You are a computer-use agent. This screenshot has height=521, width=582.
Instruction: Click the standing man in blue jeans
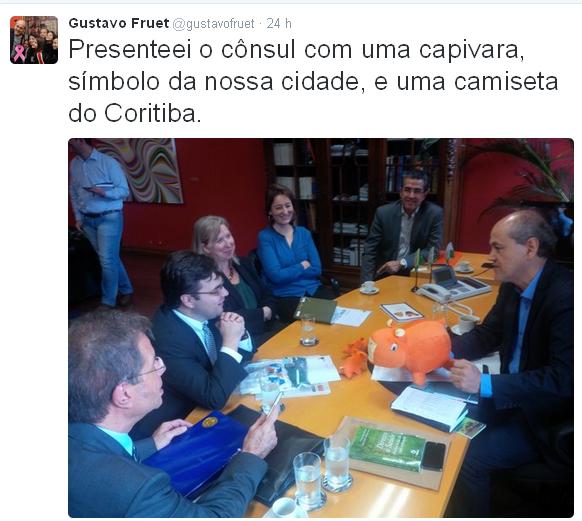coord(100,223)
